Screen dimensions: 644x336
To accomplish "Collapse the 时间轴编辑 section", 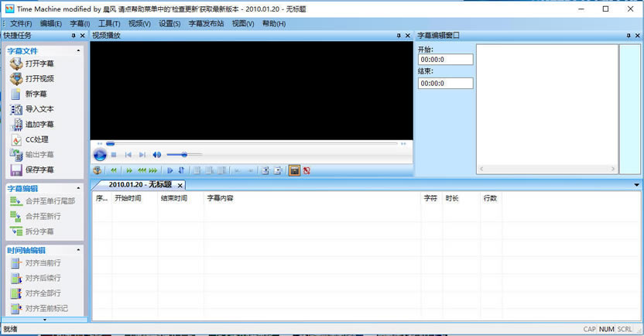I will click(79, 250).
